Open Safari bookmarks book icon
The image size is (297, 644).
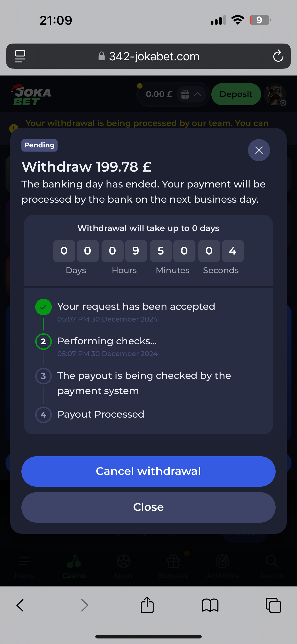(210, 605)
